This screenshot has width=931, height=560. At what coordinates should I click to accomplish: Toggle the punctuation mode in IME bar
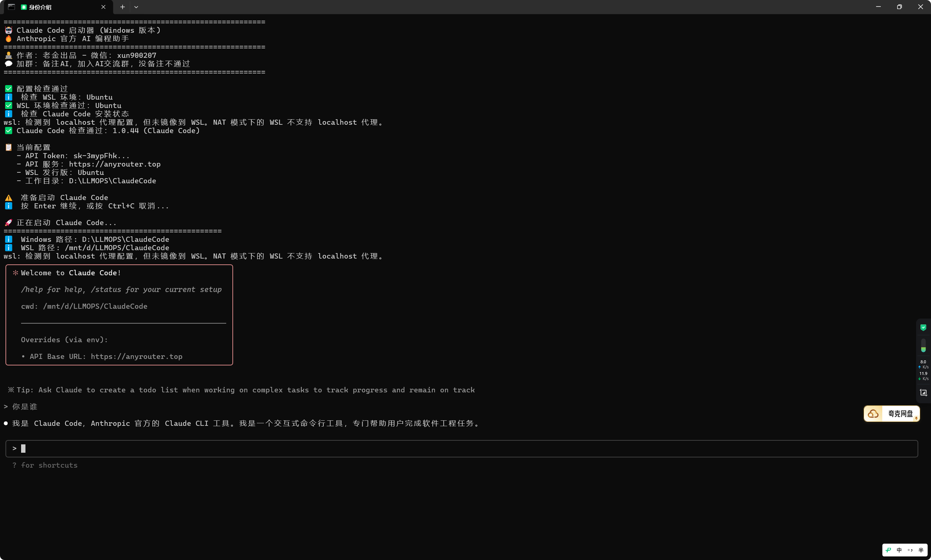(910, 550)
